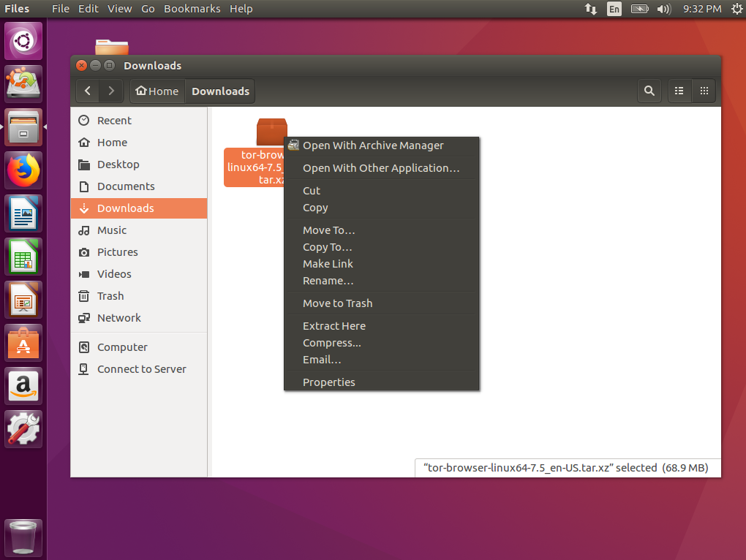
Task: Click Properties in the context menu
Action: [x=329, y=382]
